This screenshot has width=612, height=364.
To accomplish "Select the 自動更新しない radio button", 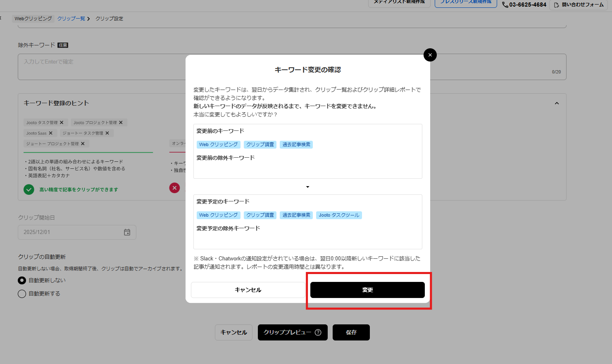I will [22, 280].
